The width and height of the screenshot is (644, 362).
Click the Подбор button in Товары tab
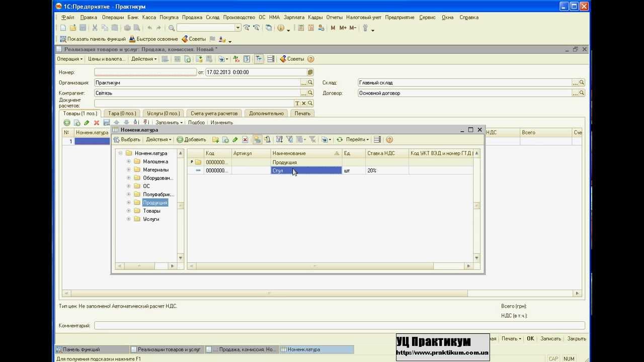click(x=196, y=122)
